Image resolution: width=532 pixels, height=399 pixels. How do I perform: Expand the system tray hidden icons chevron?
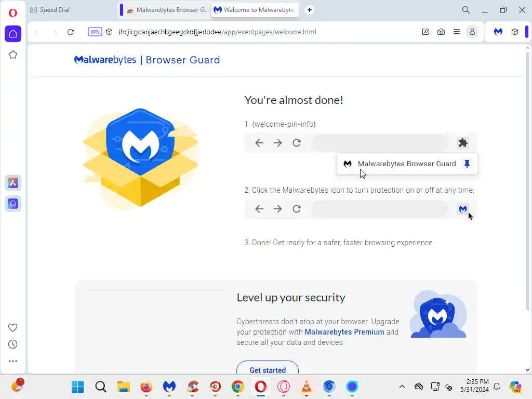402,387
